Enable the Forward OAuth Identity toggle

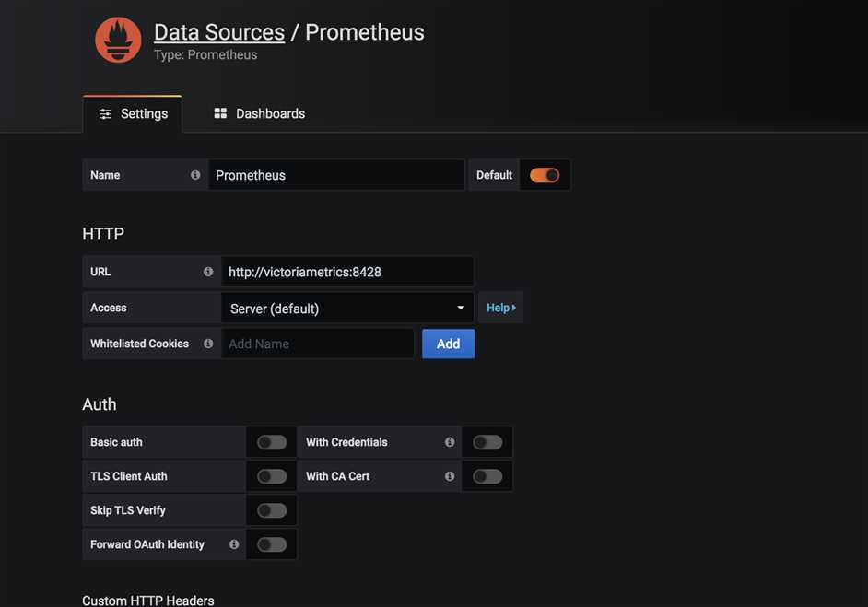[x=272, y=544]
